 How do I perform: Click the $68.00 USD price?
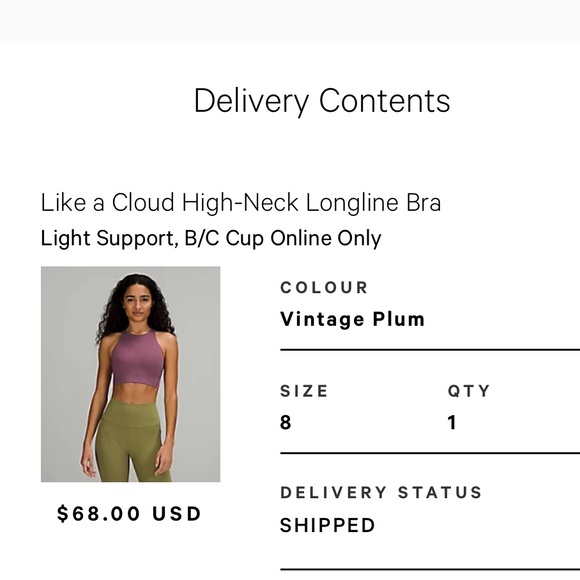pyautogui.click(x=129, y=513)
